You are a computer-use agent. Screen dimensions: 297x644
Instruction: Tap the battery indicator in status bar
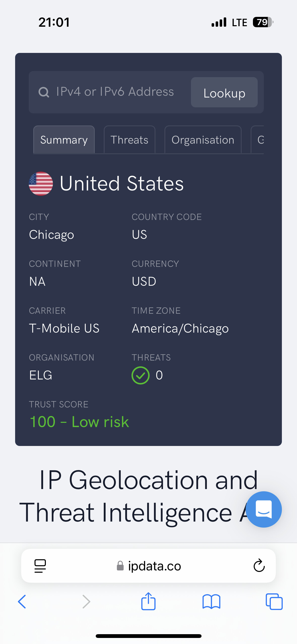263,22
